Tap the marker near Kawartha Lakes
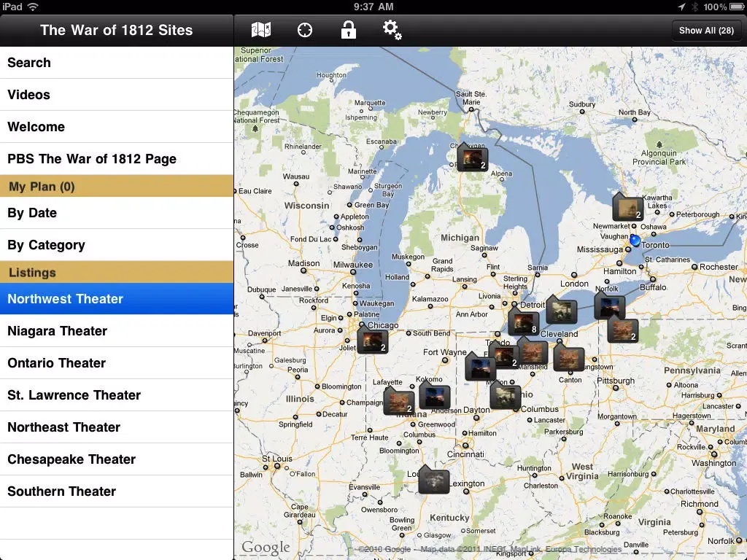The image size is (747, 560). (x=627, y=208)
